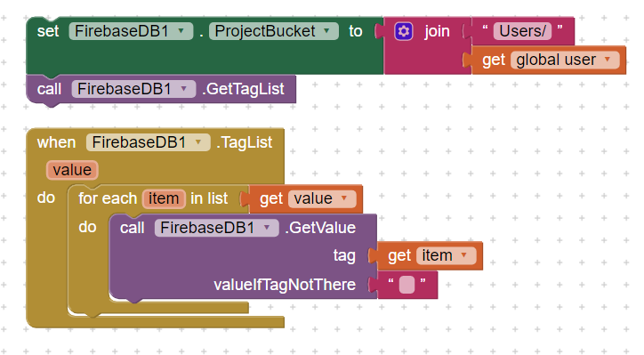Screen dimensions: 644x355
Task: Open FirebaseDB1 dropdown in GetTagList call block
Action: point(133,89)
